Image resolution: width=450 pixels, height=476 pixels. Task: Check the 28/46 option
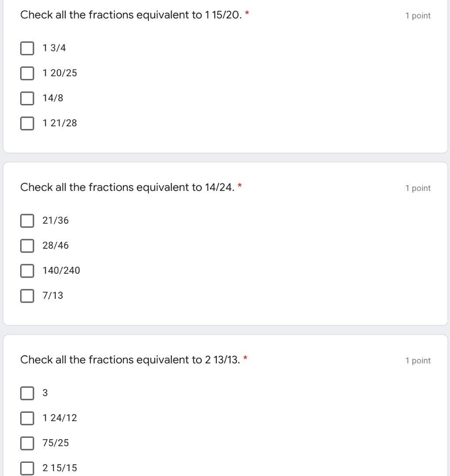click(27, 246)
